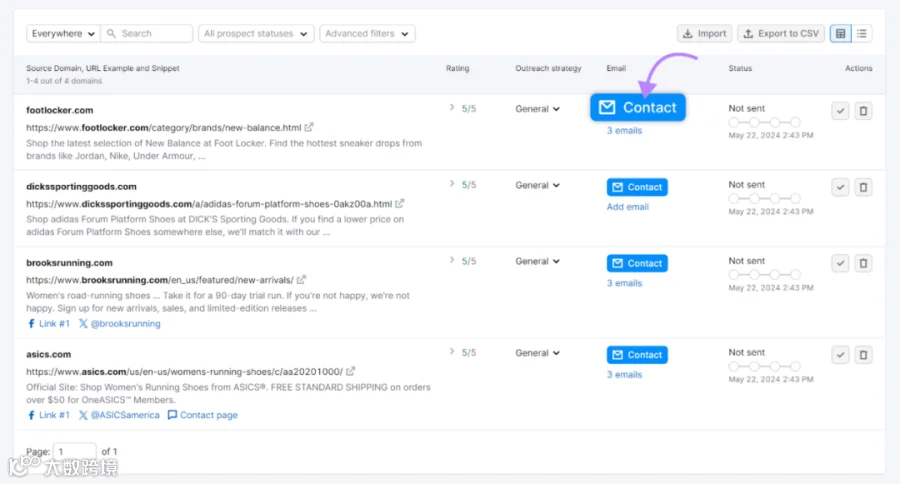
Task: Open 3 emails link for asics.com
Action: point(624,374)
